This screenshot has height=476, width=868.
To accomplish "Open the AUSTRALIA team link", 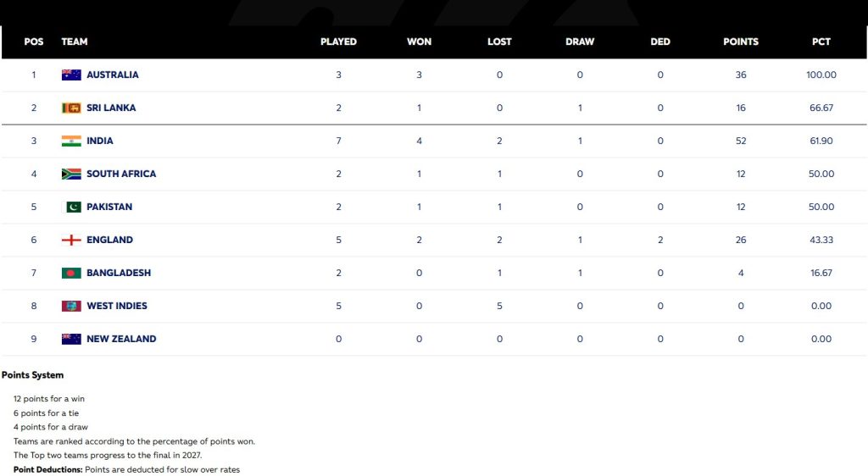I will coord(112,75).
